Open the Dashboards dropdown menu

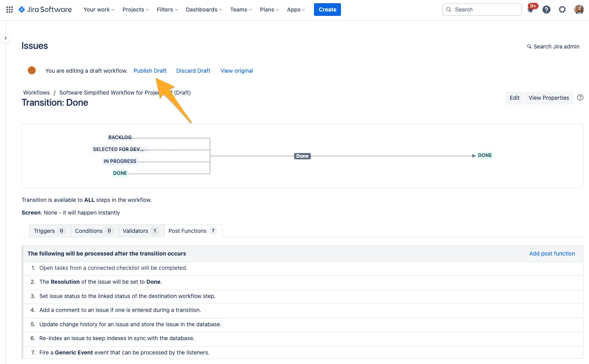(204, 10)
